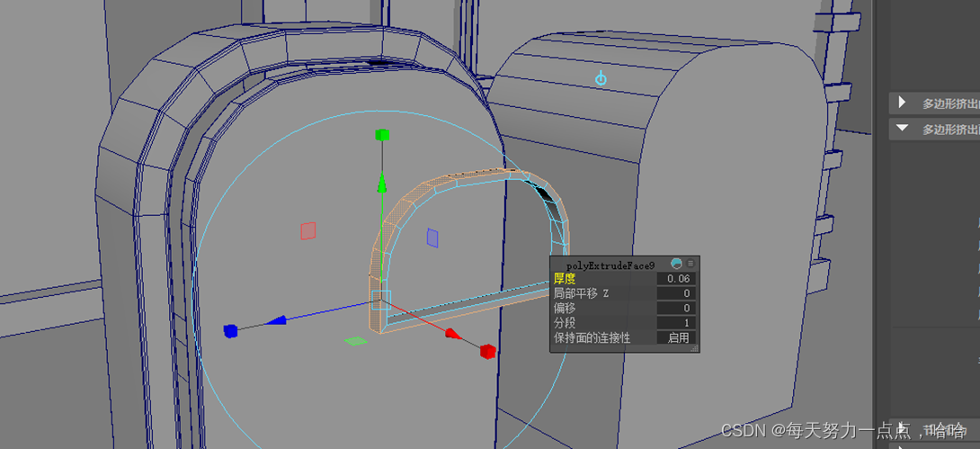980x449 pixels.
Task: Click the center square handle of manipulator
Action: 380,301
